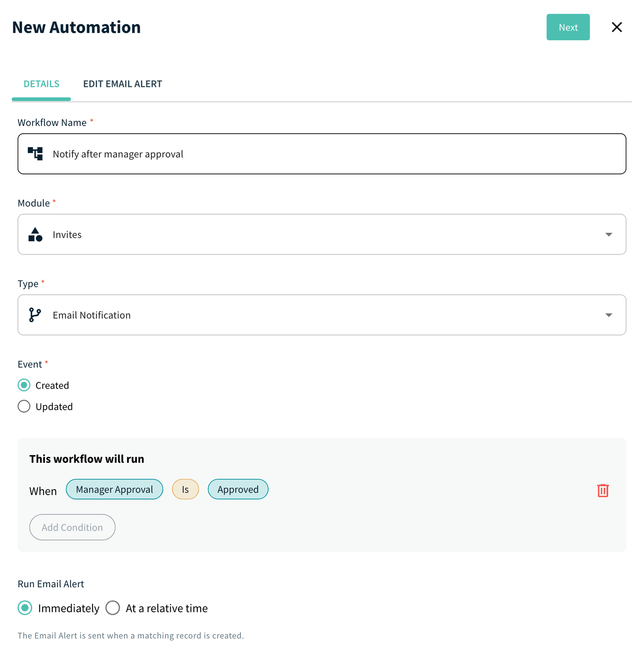Image resolution: width=644 pixels, height=659 pixels.
Task: Switch to the Edit Email Alert tab
Action: tap(122, 84)
